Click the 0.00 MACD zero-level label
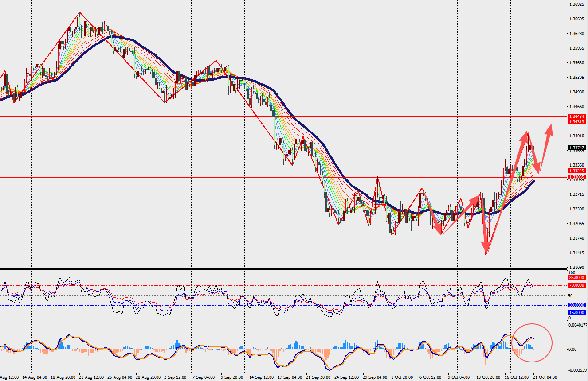The width and height of the screenshot is (588, 381). [573, 350]
